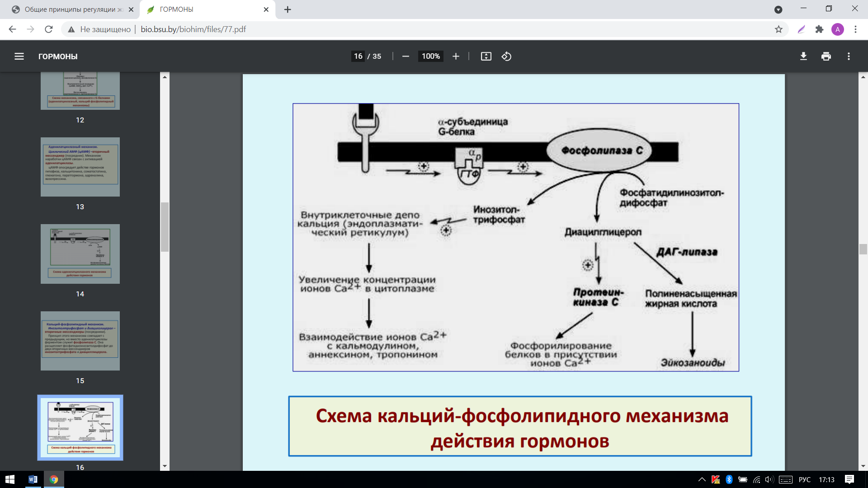868x488 pixels.
Task: Open the volume speaker icon
Action: [769, 479]
